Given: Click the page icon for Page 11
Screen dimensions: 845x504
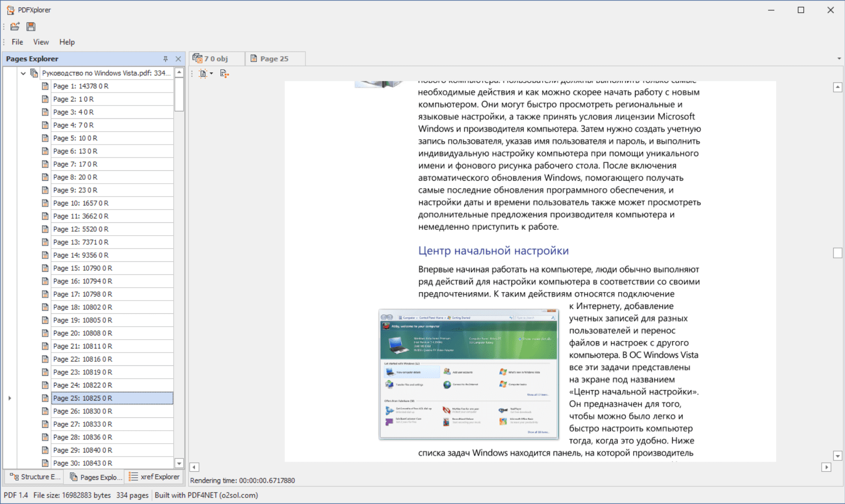Looking at the screenshot, I should point(45,216).
